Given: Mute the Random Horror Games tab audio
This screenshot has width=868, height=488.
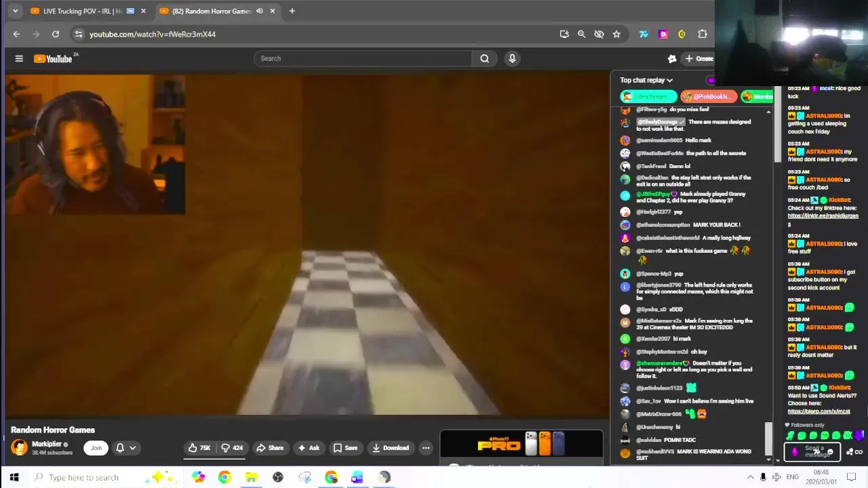Looking at the screenshot, I should point(259,11).
